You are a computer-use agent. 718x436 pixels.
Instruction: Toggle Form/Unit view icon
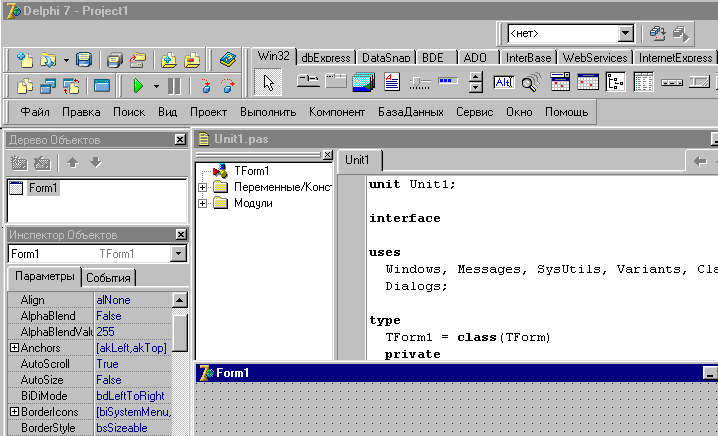pos(71,86)
